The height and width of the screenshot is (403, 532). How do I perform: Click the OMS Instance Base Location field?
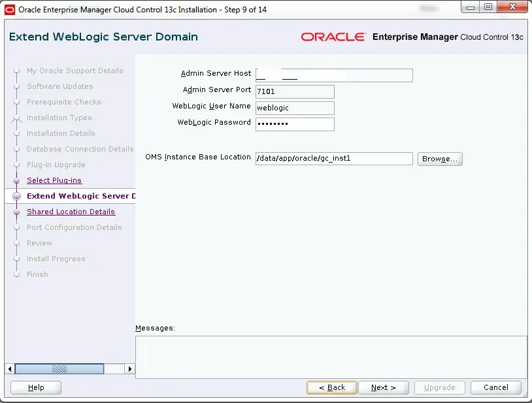pyautogui.click(x=334, y=159)
